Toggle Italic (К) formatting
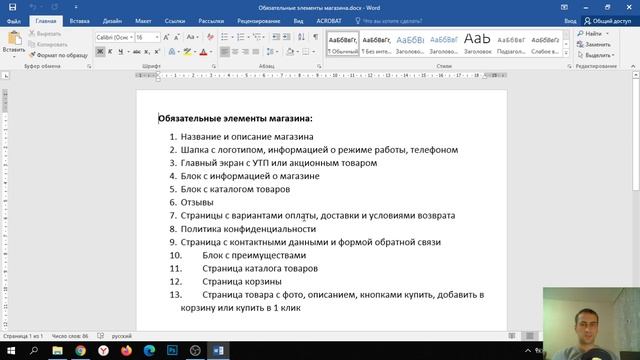The height and width of the screenshot is (360, 640). point(110,52)
